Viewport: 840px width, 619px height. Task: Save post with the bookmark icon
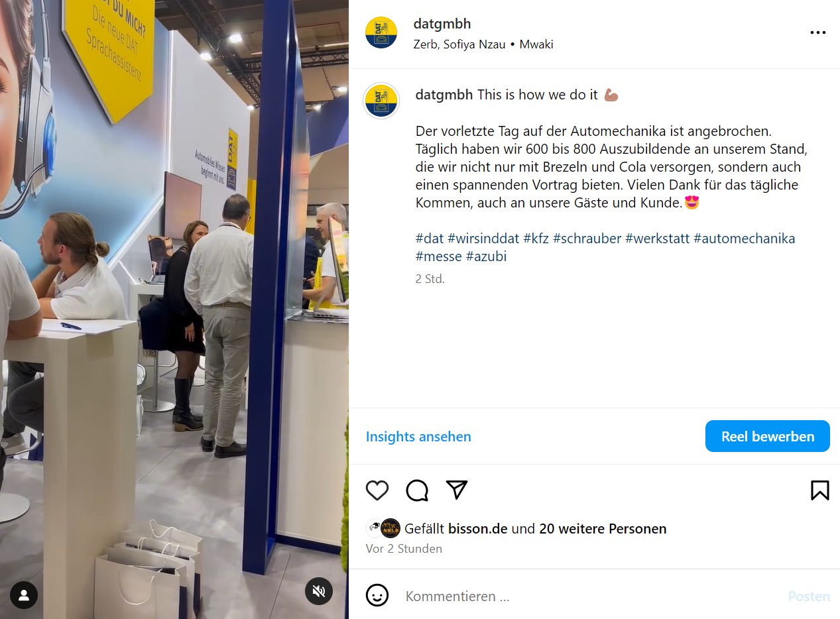[x=819, y=490]
